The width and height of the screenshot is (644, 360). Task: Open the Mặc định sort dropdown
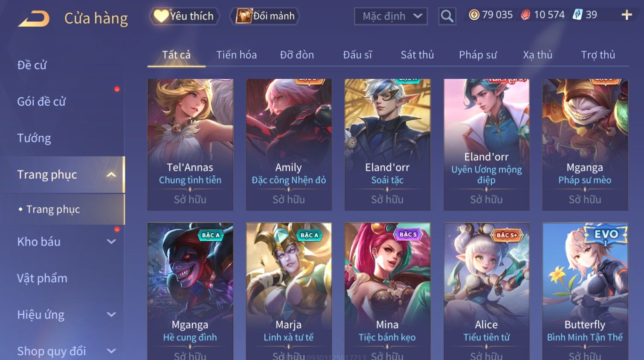tap(391, 16)
